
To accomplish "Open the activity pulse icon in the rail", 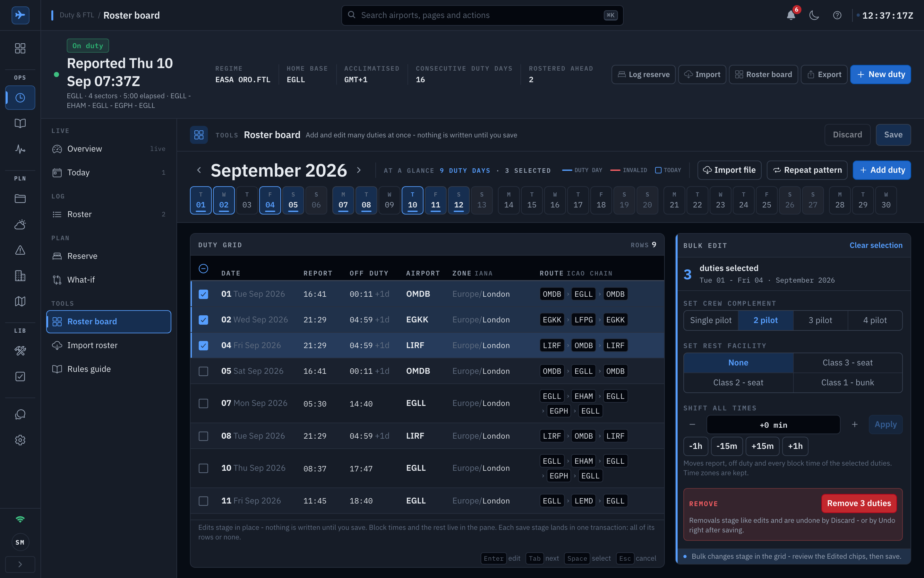I will click(x=20, y=149).
